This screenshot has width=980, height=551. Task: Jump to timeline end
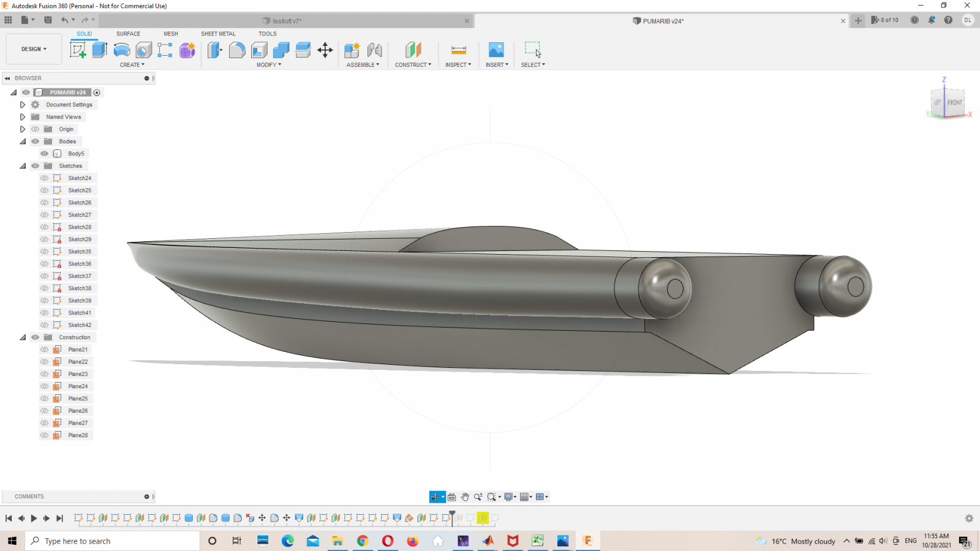59,519
